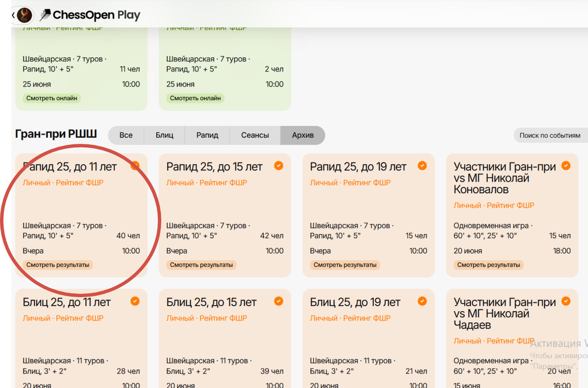Click 18:00 time on Коновалов card
This screenshot has height=388, width=588.
(x=562, y=251)
